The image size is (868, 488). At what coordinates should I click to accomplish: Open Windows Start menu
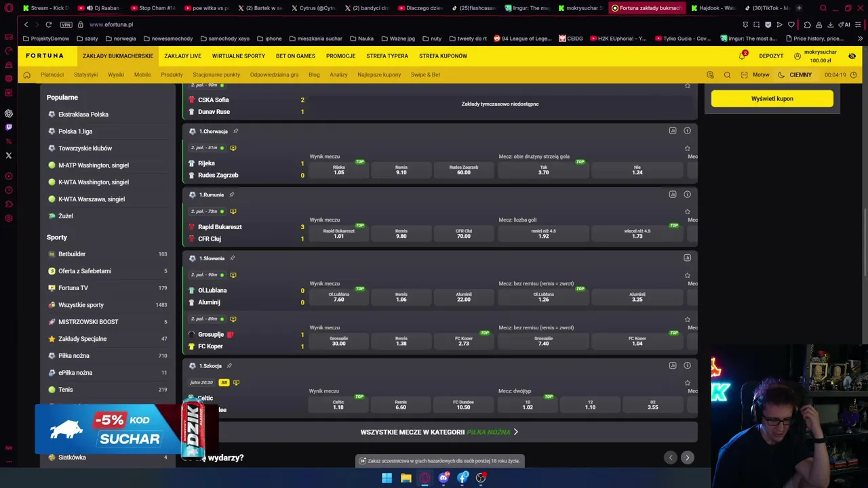click(x=387, y=478)
